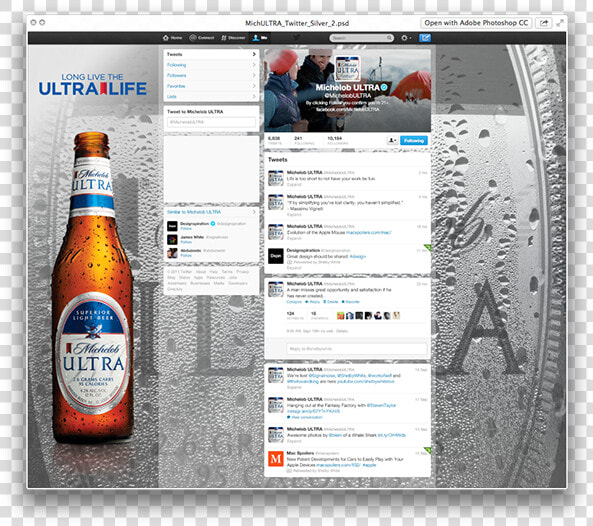
Task: Click the chevron next to Following sidebar row
Action: [254, 65]
